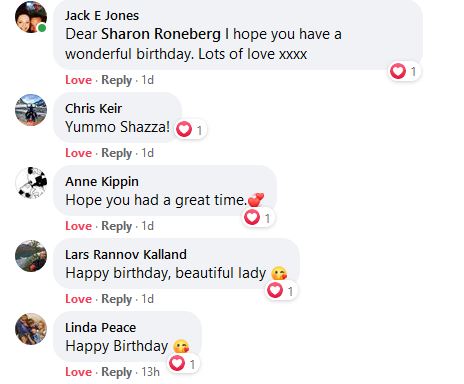The height and width of the screenshot is (384, 464).
Task: View love reaction on Jack's comment
Action: (404, 71)
